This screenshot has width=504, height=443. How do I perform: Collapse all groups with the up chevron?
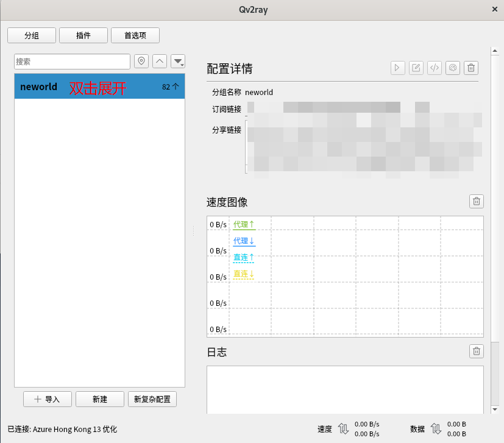click(160, 61)
